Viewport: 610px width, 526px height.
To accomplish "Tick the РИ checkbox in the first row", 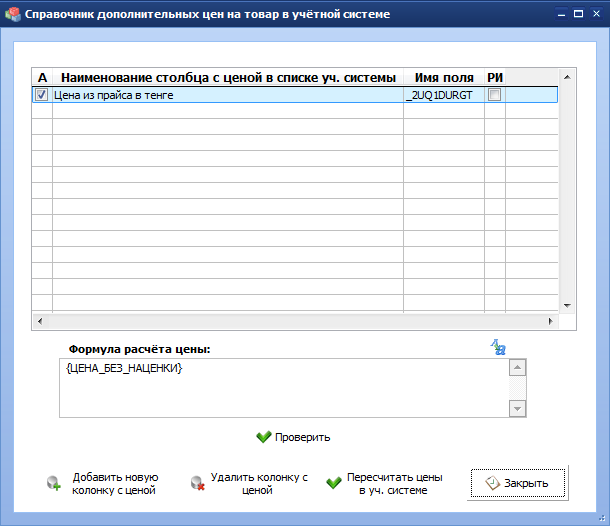I will tap(494, 95).
